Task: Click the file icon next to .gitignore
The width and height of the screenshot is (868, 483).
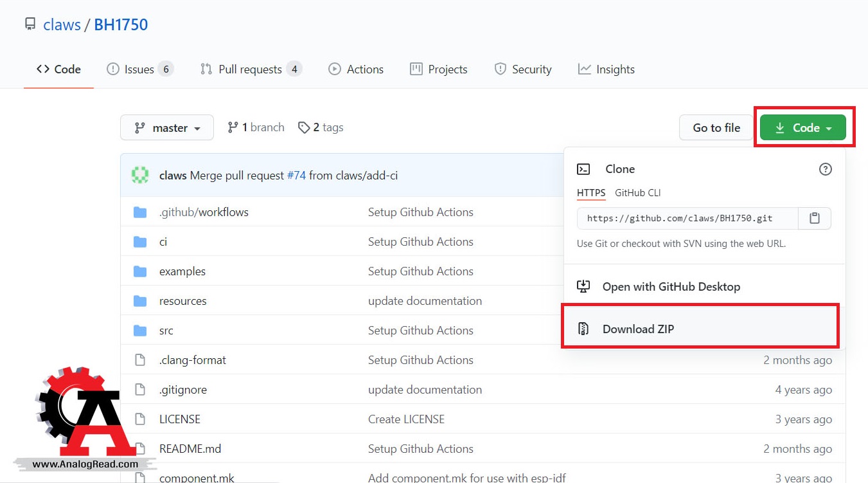Action: [140, 390]
